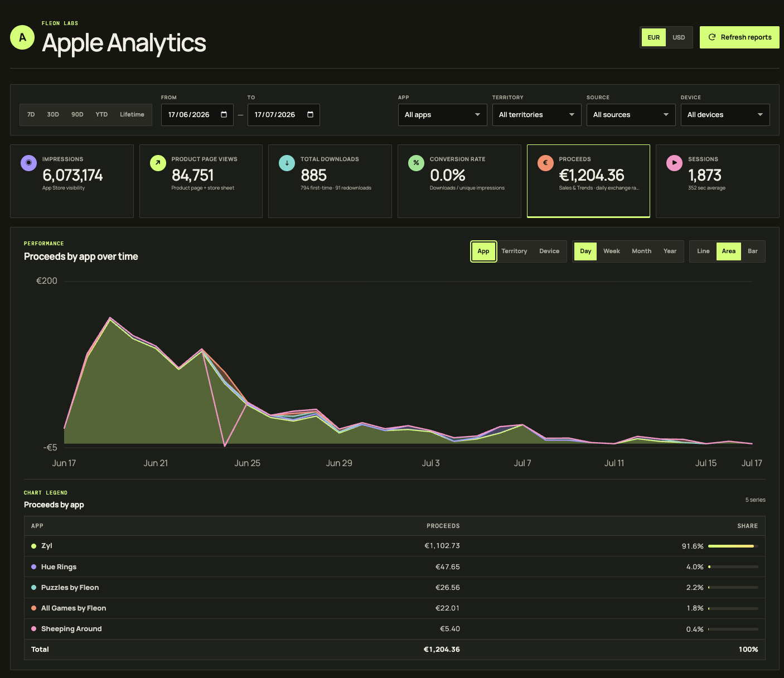Break down chart by Territory
Image resolution: width=784 pixels, height=678 pixels.
(x=514, y=251)
